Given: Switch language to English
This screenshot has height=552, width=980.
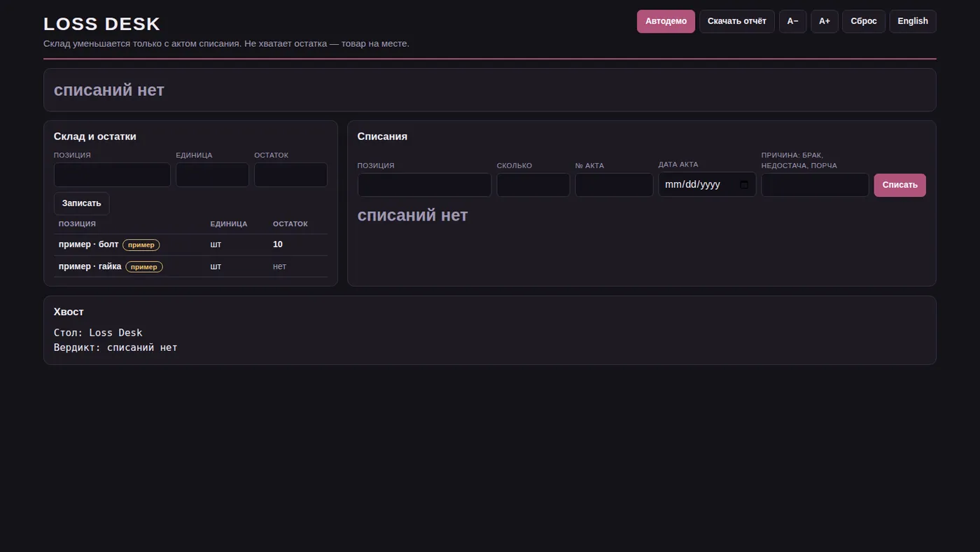Looking at the screenshot, I should click(x=913, y=21).
